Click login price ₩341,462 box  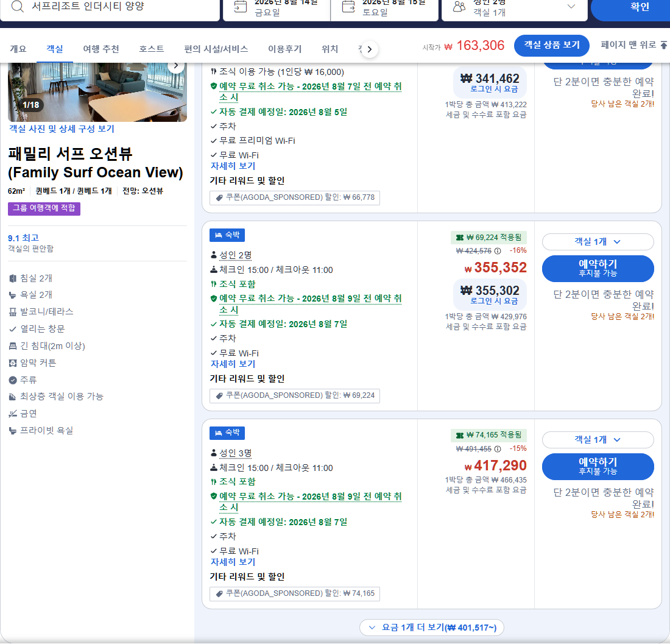pyautogui.click(x=490, y=82)
